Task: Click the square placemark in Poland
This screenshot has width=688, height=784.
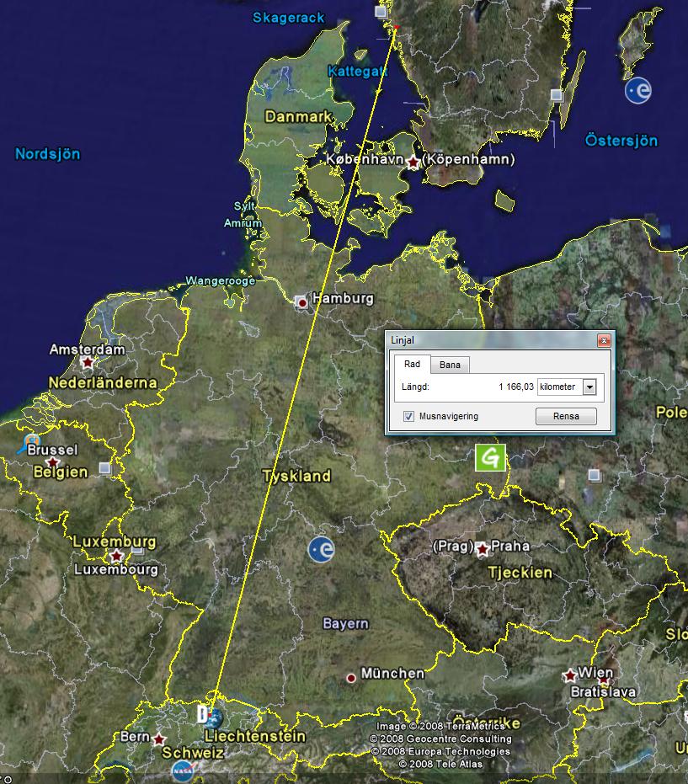Action: point(594,474)
